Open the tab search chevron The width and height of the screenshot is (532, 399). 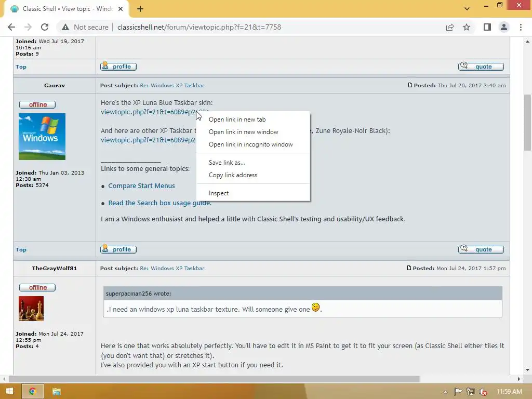pos(467,9)
